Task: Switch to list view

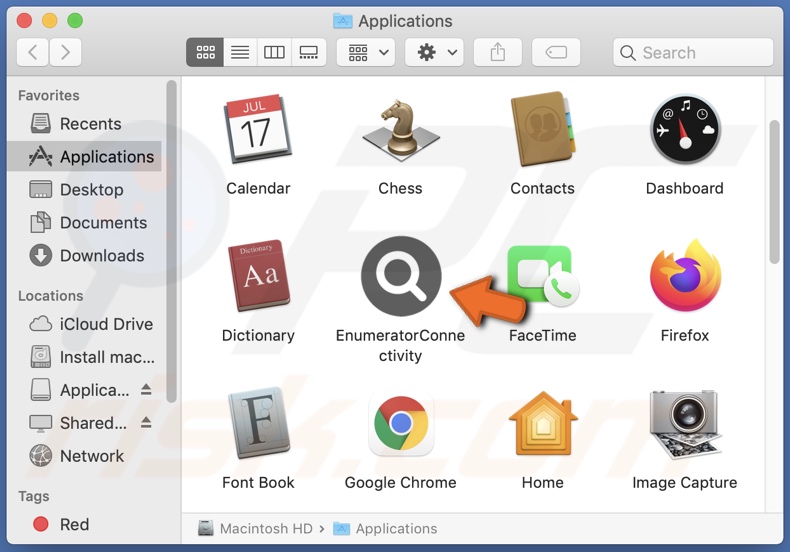Action: pos(240,52)
